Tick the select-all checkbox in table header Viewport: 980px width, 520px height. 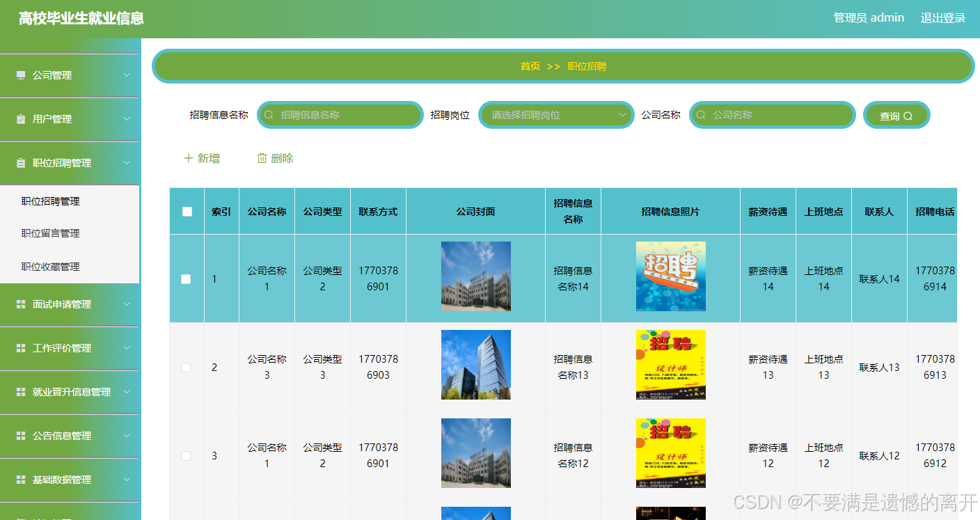click(187, 212)
